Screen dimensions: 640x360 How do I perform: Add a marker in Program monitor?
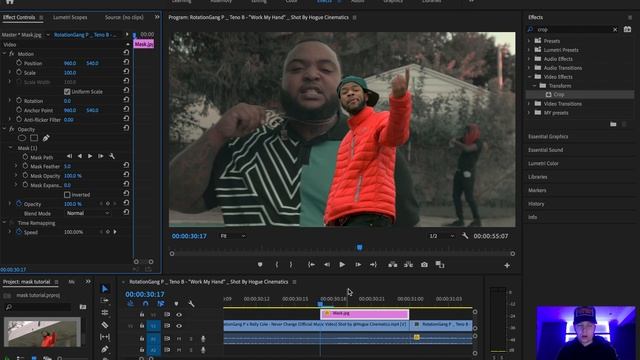260,264
